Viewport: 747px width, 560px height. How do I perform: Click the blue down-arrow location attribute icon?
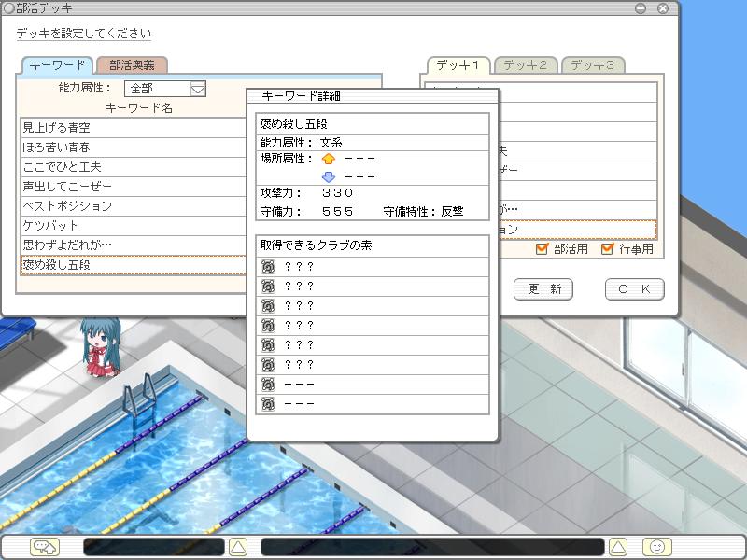tap(329, 176)
